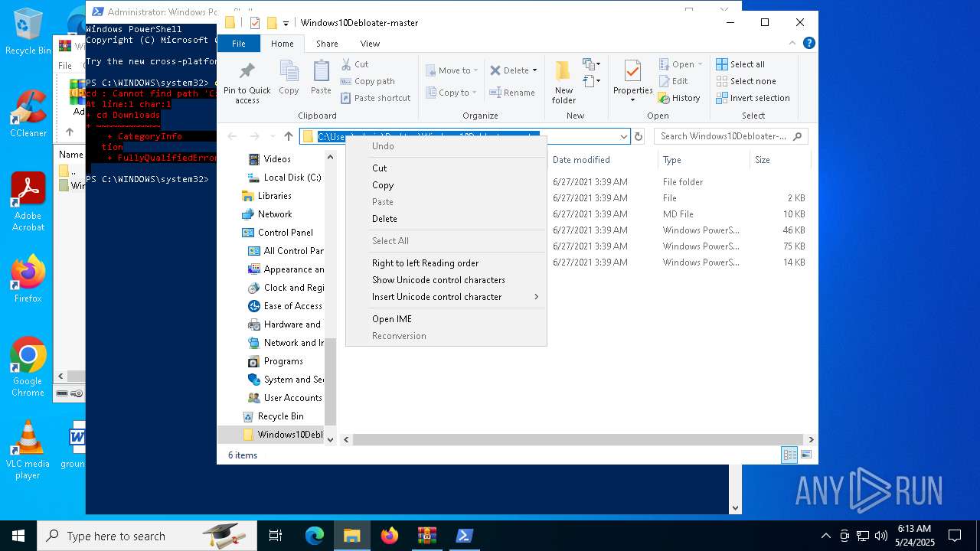Choose Cut from the context menu

tap(446, 168)
